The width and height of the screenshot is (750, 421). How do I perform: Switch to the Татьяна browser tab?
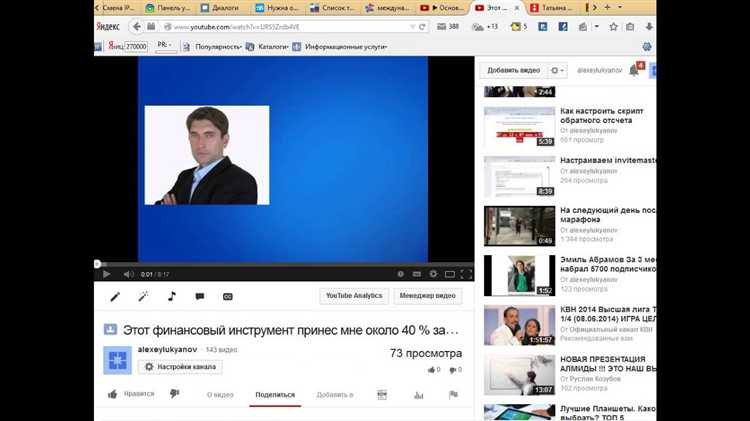551,8
